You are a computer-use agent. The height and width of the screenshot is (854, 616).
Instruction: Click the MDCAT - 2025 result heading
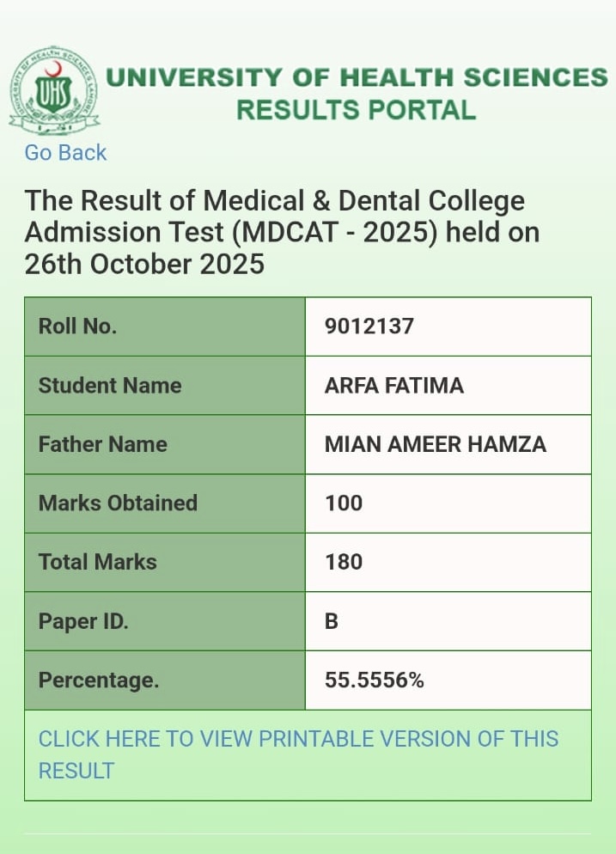(x=282, y=232)
